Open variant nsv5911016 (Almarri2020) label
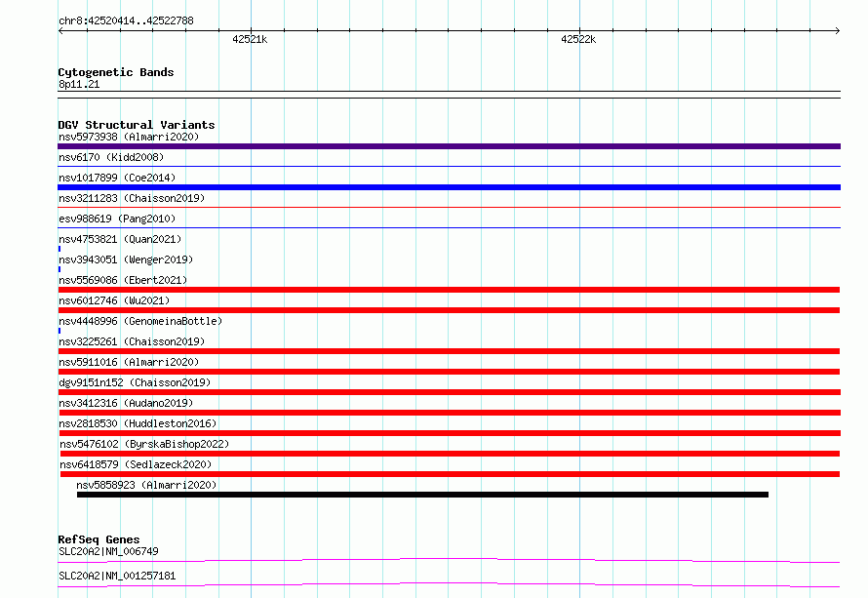This screenshot has height=598, width=868. click(x=129, y=362)
